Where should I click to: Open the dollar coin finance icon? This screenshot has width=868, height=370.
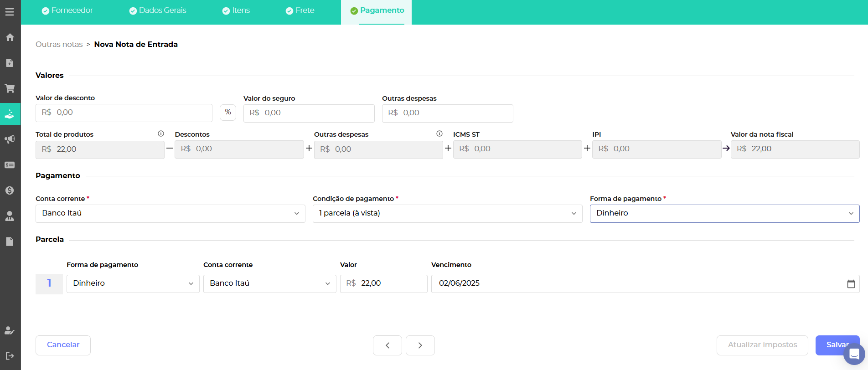[x=10, y=190]
